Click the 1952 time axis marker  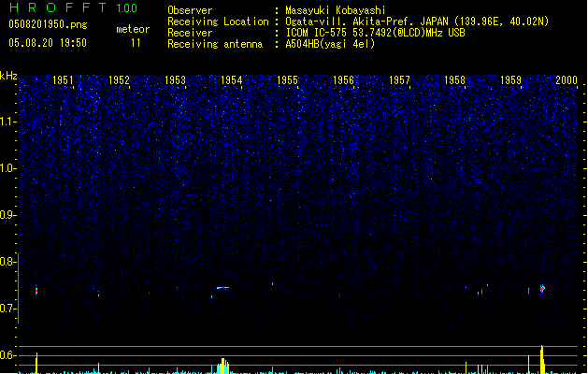click(x=119, y=80)
